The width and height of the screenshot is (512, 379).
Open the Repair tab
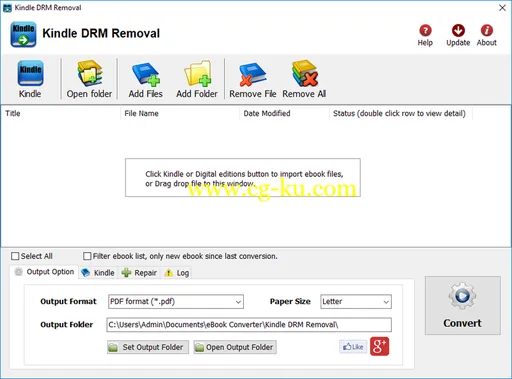tap(139, 273)
